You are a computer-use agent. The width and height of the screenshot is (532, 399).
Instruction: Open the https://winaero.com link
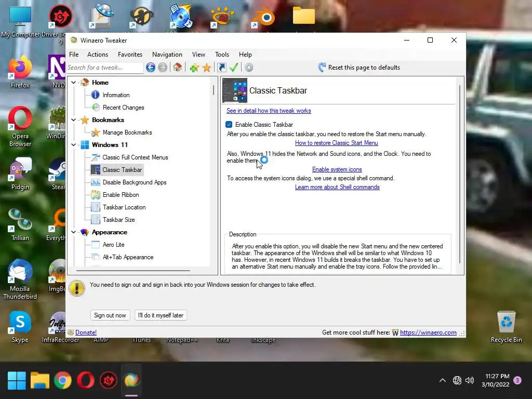428,332
